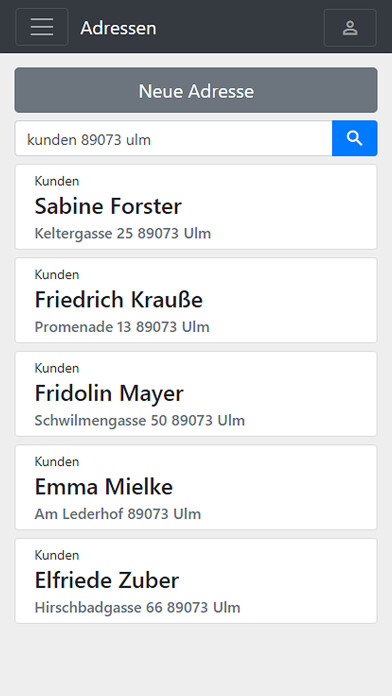Open the hamburger navigation menu
392x696 pixels.
click(x=42, y=27)
